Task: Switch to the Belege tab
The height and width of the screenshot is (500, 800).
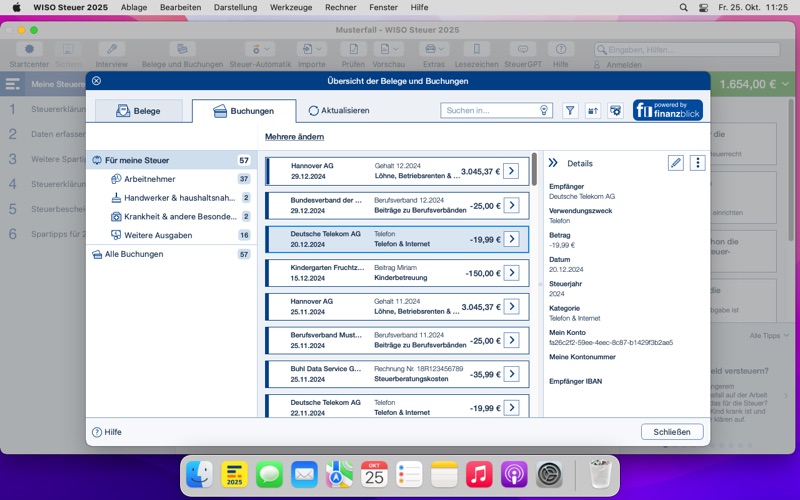Action: pyautogui.click(x=139, y=111)
